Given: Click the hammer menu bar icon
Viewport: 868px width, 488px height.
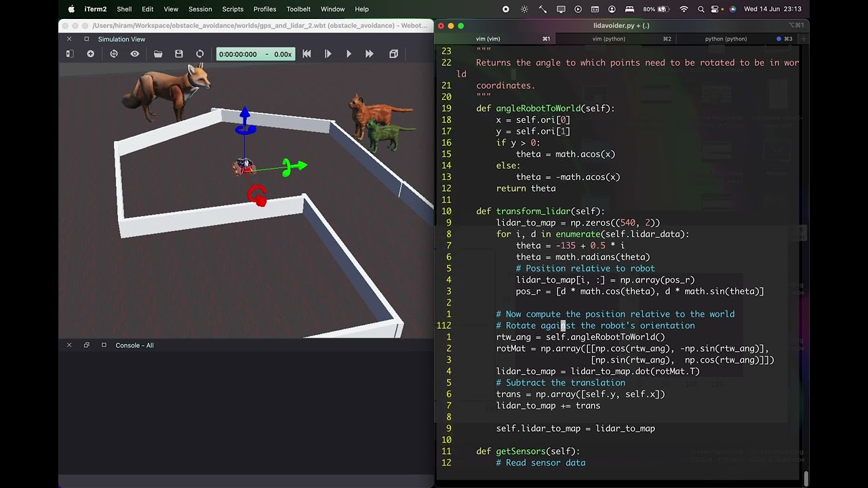Looking at the screenshot, I should [x=542, y=9].
